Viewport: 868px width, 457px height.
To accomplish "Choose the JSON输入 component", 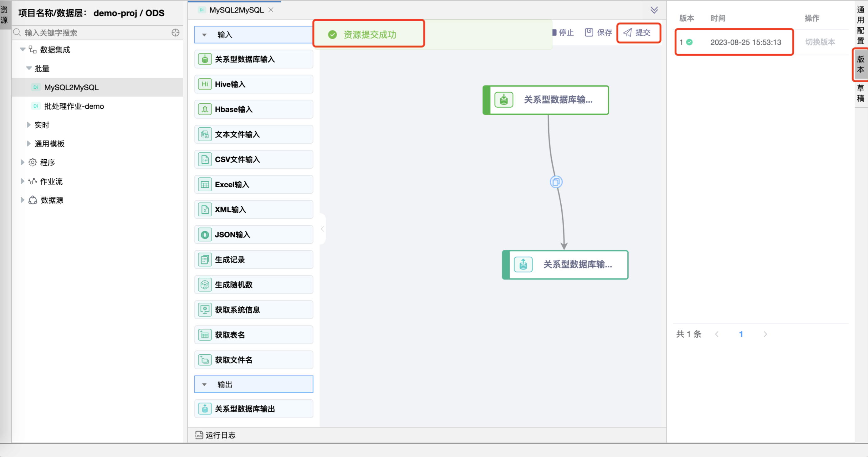I will (253, 234).
